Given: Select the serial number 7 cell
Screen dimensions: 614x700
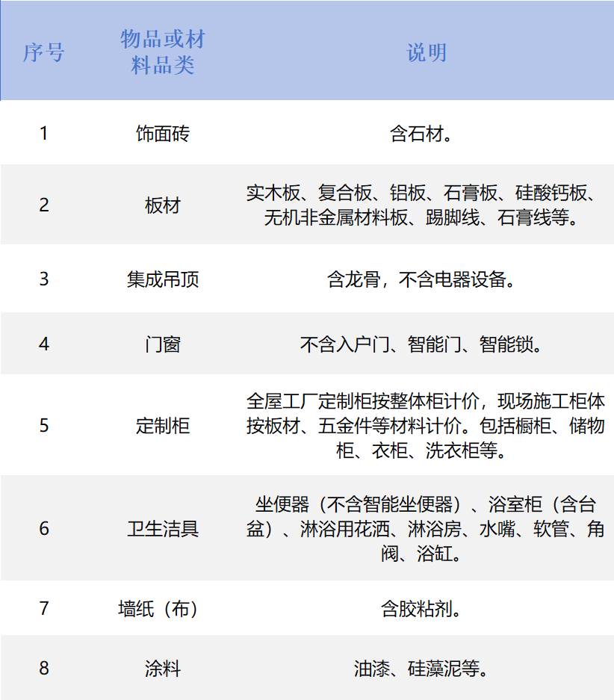Looking at the screenshot, I should (x=44, y=608).
